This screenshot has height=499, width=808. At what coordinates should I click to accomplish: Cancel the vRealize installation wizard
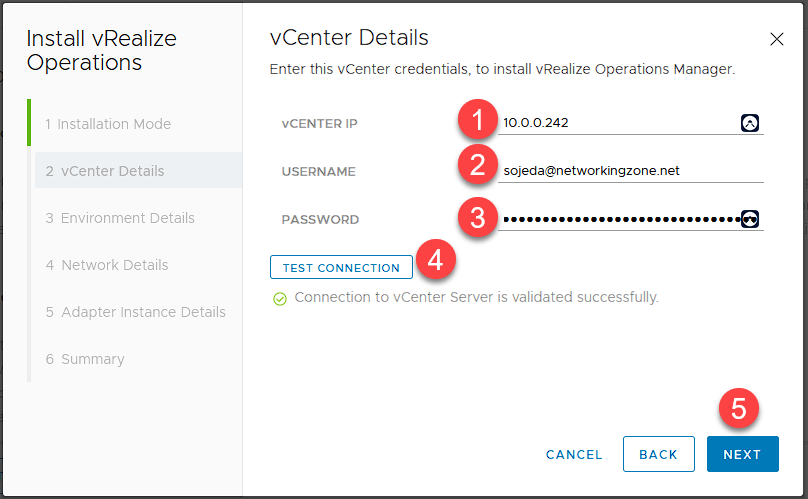click(x=574, y=454)
